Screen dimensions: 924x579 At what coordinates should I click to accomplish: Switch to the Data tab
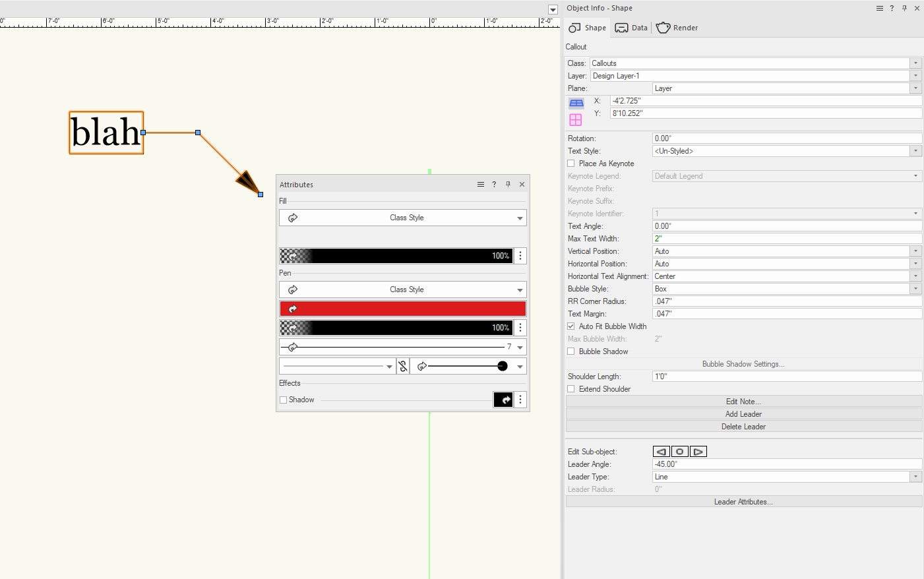pyautogui.click(x=631, y=28)
